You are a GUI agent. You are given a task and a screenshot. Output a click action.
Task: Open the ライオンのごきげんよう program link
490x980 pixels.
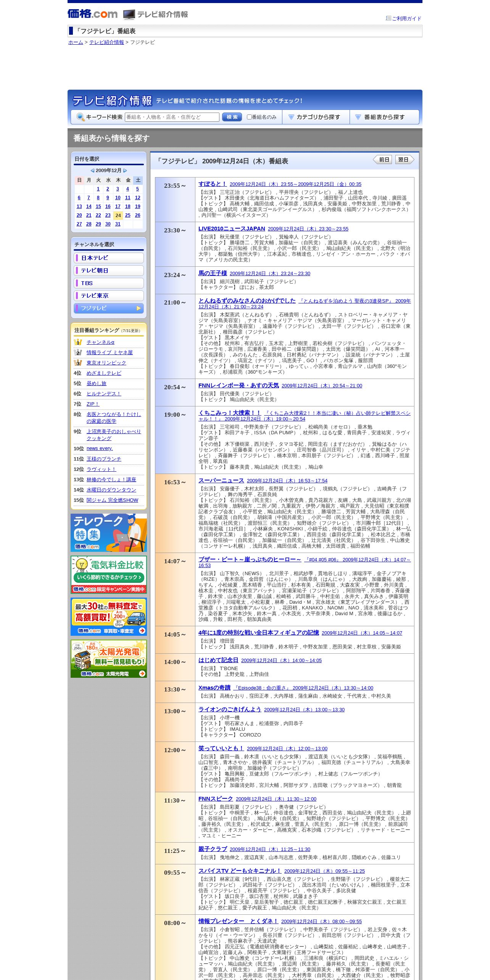click(230, 709)
